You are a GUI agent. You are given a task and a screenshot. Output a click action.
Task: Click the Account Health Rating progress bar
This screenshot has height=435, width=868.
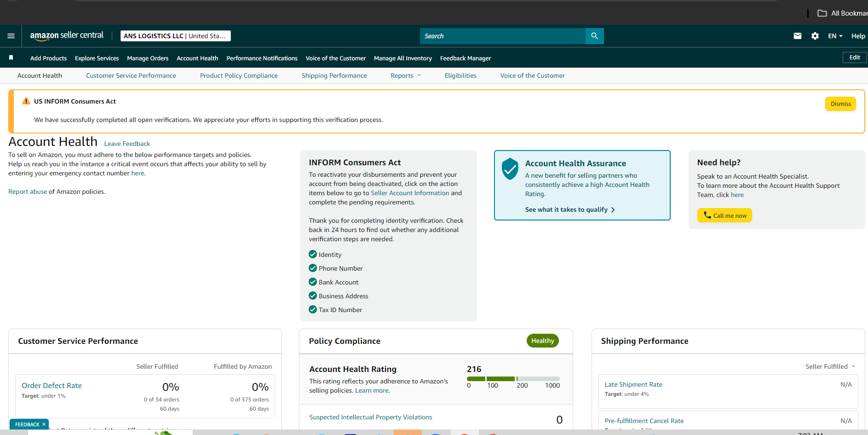pos(513,379)
